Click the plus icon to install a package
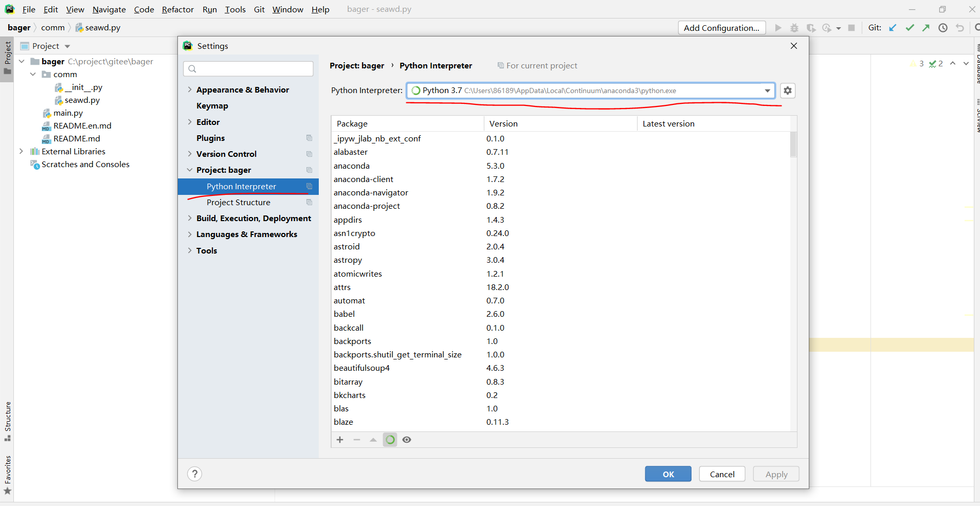The height and width of the screenshot is (506, 980). point(340,440)
